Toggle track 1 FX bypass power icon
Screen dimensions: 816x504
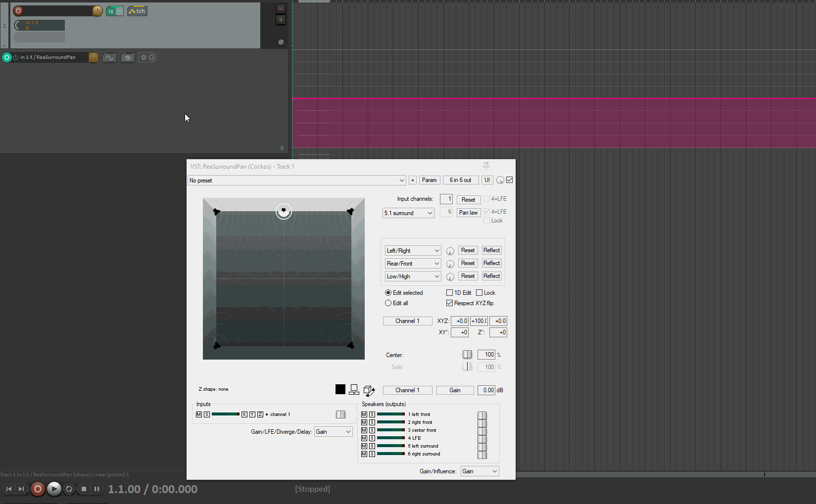pos(120,11)
